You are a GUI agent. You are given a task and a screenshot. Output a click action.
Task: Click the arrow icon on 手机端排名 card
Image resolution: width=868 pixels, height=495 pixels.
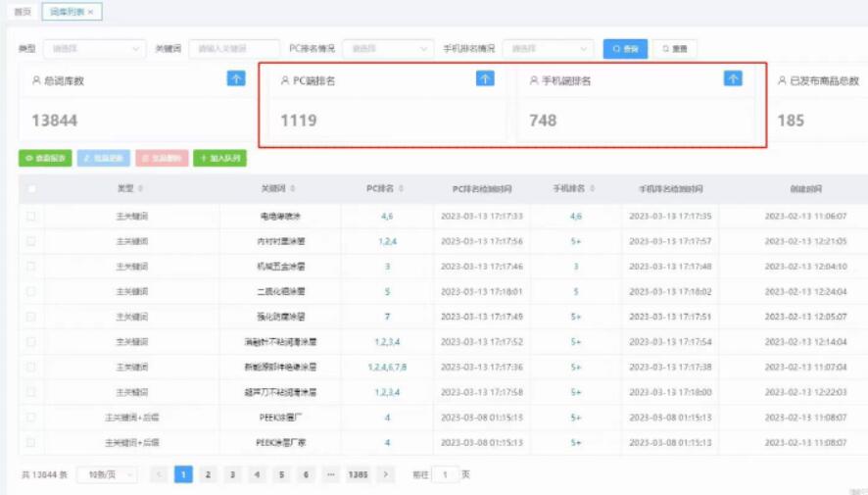point(733,79)
